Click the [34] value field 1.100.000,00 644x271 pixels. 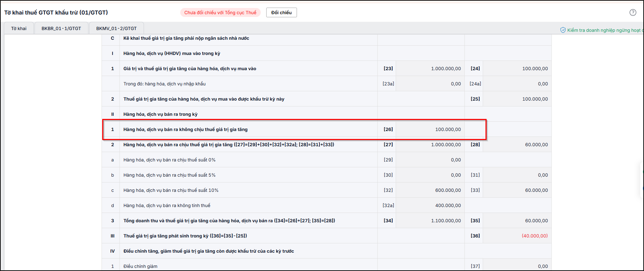[x=430, y=221]
